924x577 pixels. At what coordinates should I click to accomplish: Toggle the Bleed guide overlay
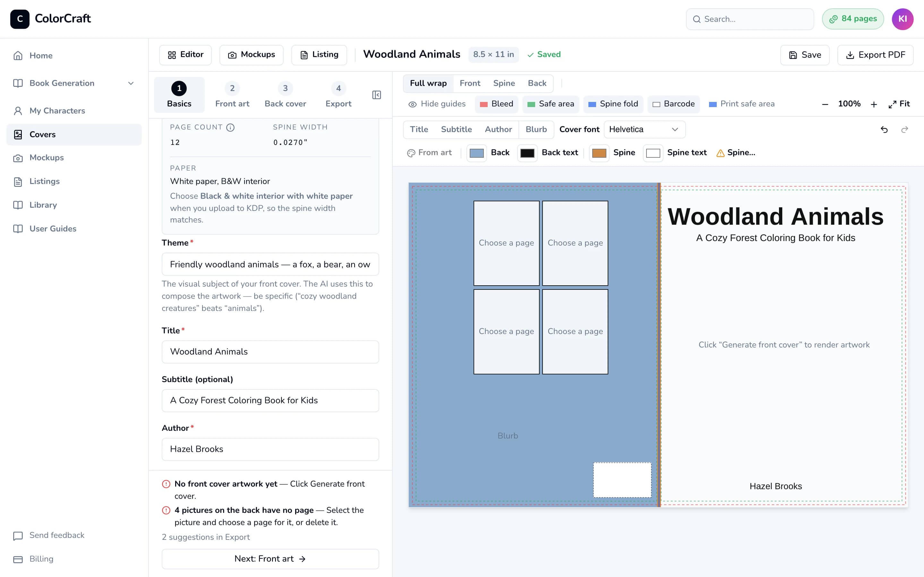coord(496,104)
